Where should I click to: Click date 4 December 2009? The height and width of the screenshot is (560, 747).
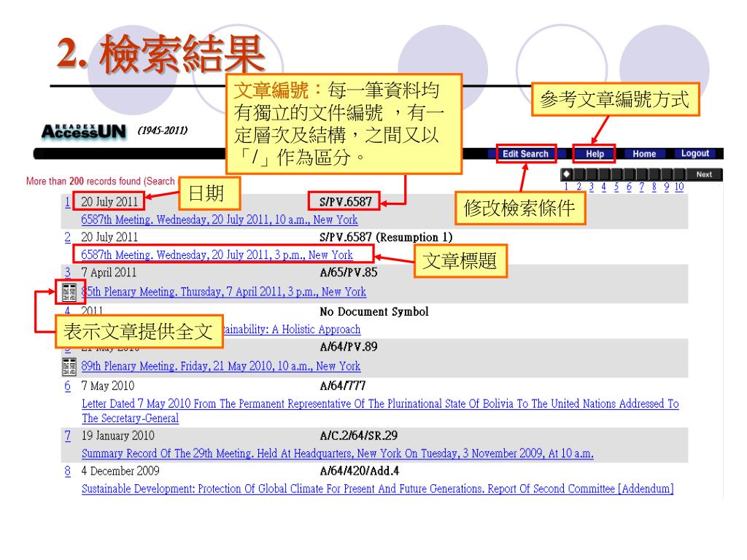coord(120,471)
